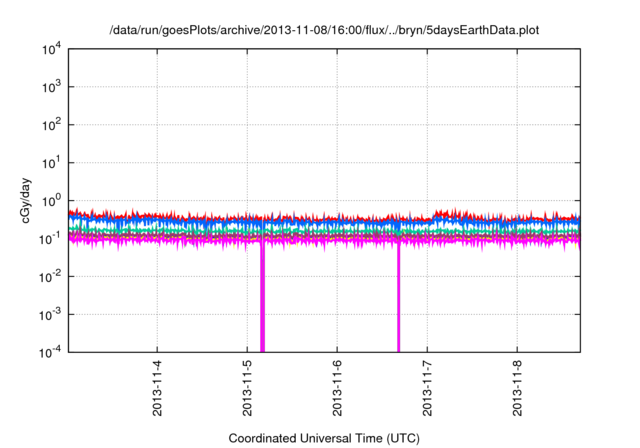Click the 2013-11-6 x-axis date label

point(337,388)
